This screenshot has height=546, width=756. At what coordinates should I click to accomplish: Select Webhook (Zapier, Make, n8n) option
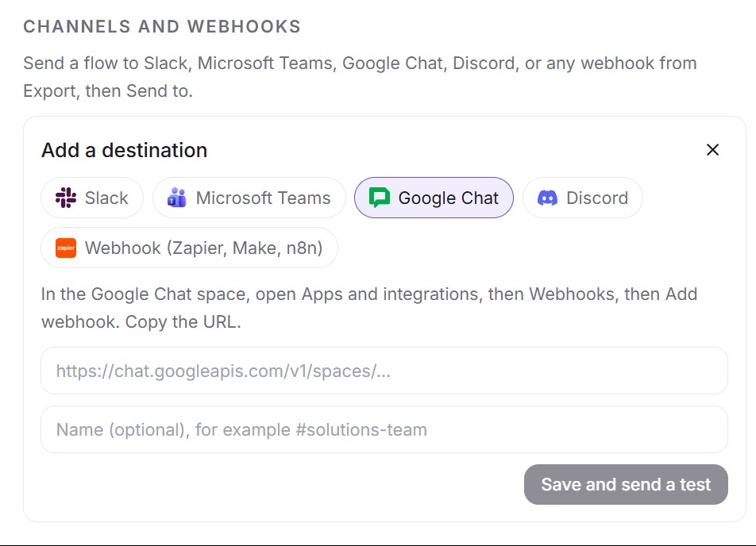[190, 248]
